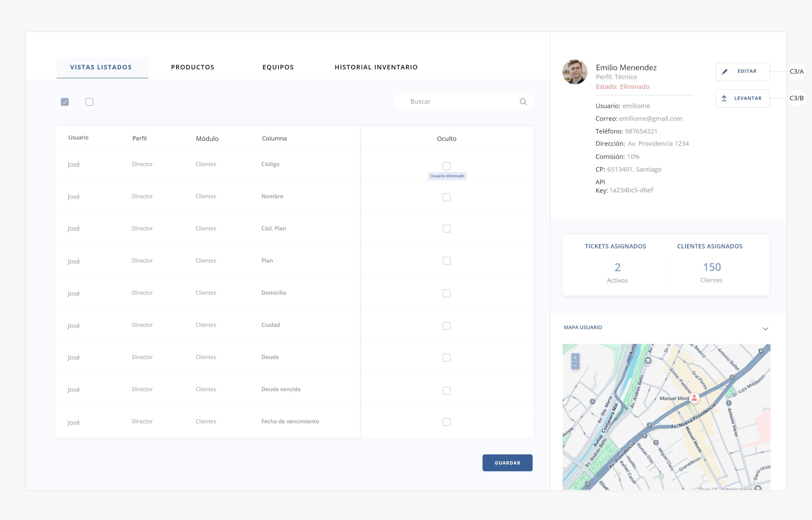Zoom in the map with plus
This screenshot has height=520, width=812.
click(575, 357)
